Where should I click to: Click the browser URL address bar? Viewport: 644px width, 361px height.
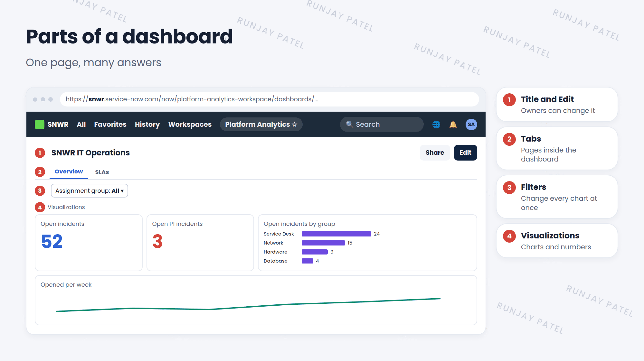pyautogui.click(x=269, y=99)
